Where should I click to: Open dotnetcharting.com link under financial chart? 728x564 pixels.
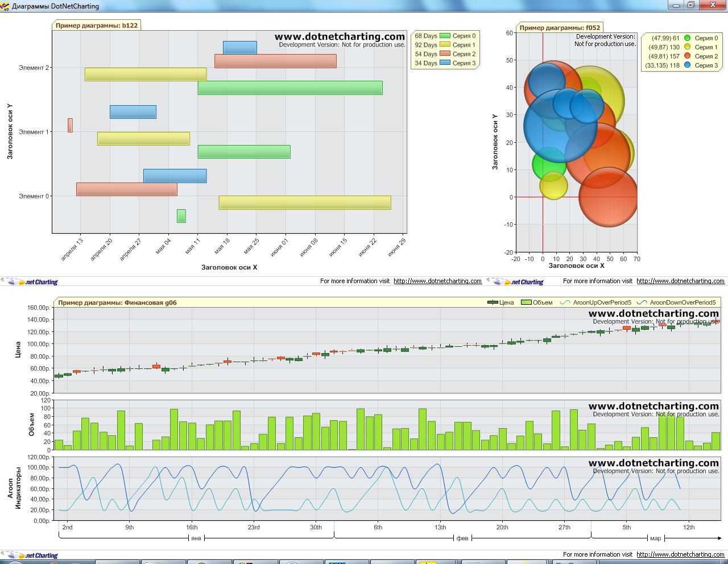pos(680,554)
